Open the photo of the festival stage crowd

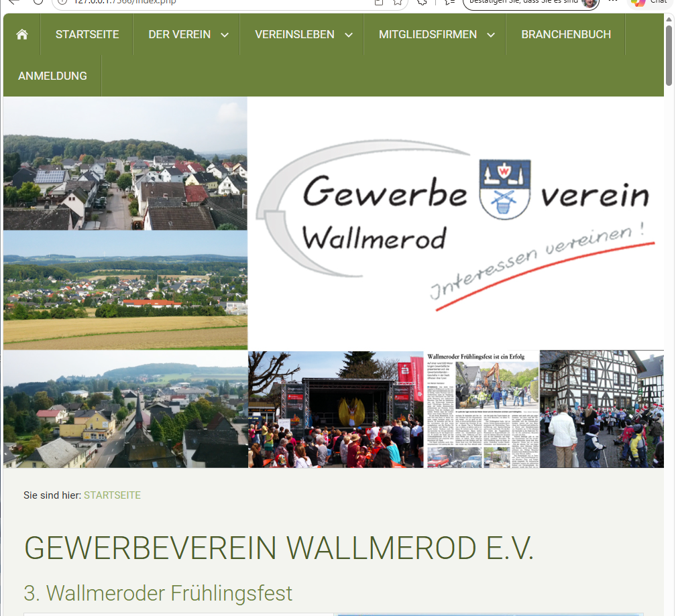coord(336,410)
